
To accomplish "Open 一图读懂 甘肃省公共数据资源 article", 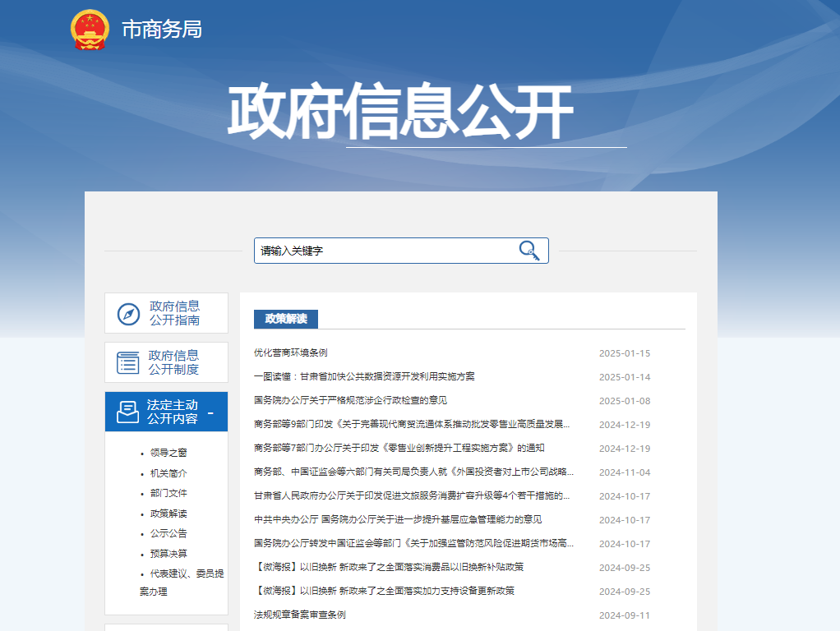I will (364, 377).
